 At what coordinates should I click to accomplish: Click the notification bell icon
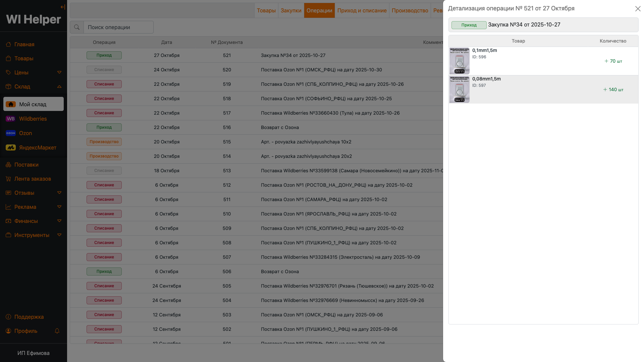pos(57,331)
